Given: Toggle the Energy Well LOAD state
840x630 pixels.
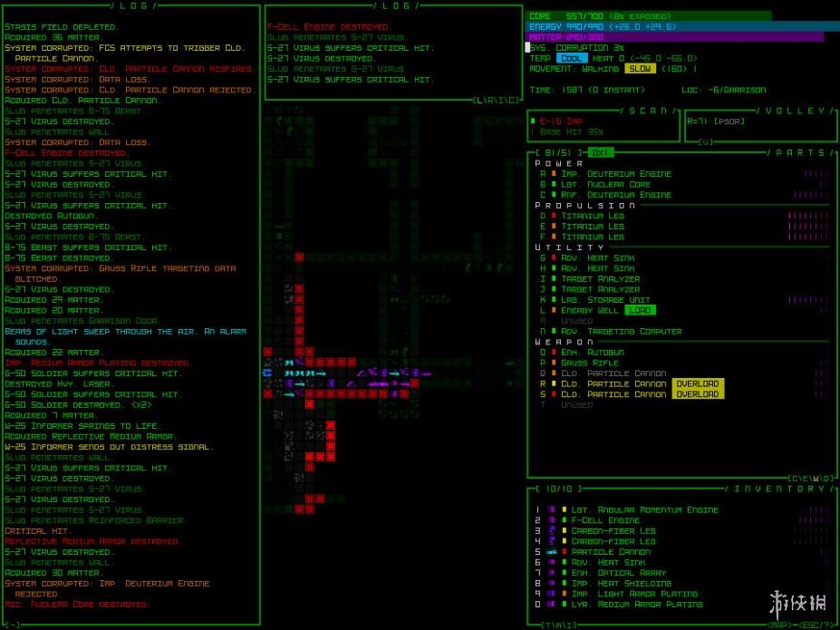Looking at the screenshot, I should pos(640,310).
